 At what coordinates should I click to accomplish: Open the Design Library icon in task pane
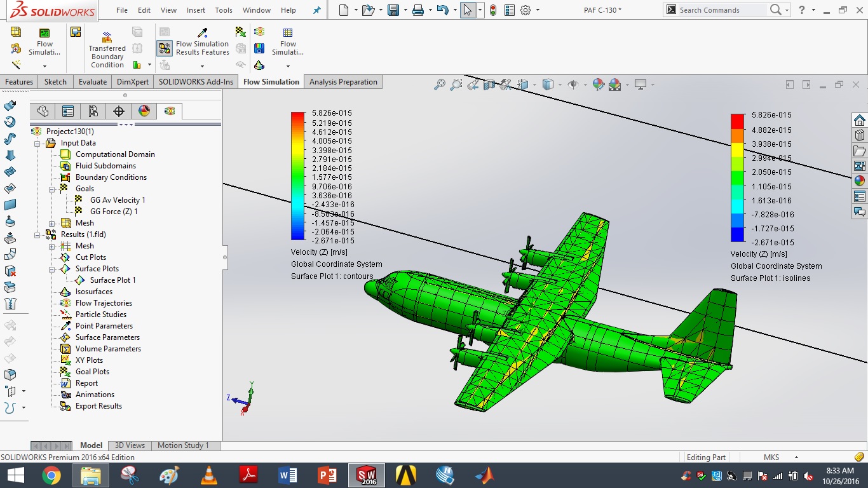click(x=860, y=135)
